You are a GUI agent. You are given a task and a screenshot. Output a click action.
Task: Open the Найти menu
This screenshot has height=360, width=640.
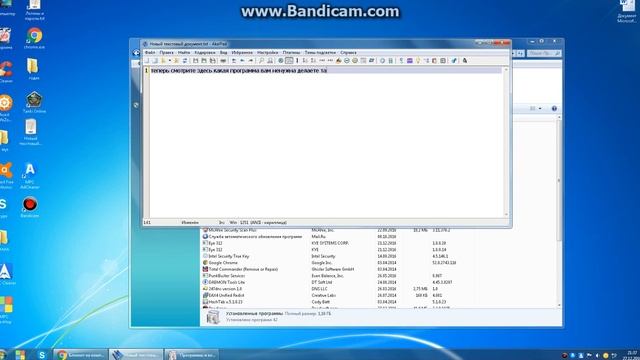[184, 53]
